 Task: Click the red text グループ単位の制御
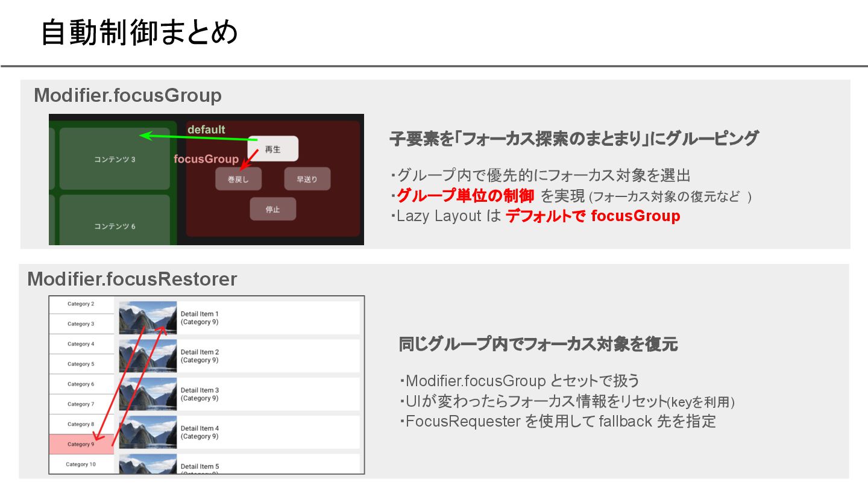[465, 196]
